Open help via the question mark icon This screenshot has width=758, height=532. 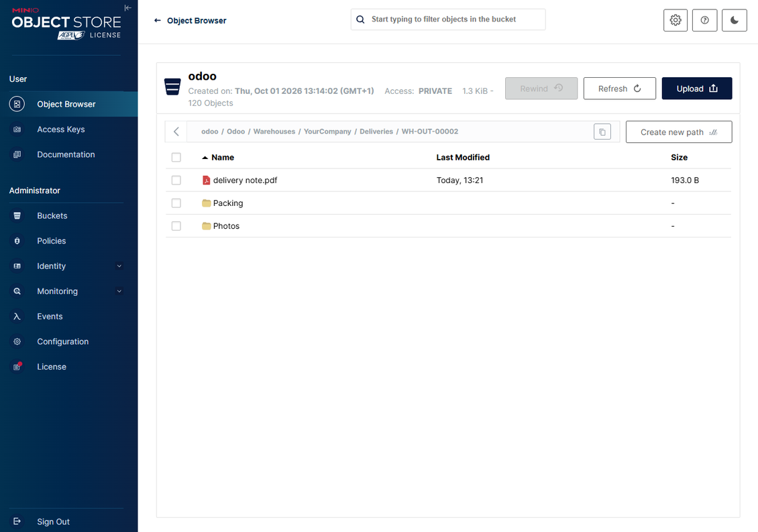point(704,20)
